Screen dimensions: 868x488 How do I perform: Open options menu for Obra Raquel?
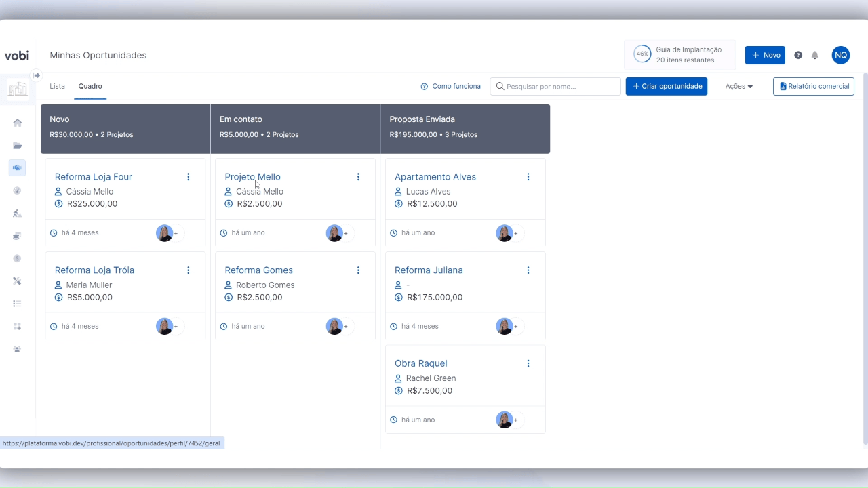pos(528,363)
